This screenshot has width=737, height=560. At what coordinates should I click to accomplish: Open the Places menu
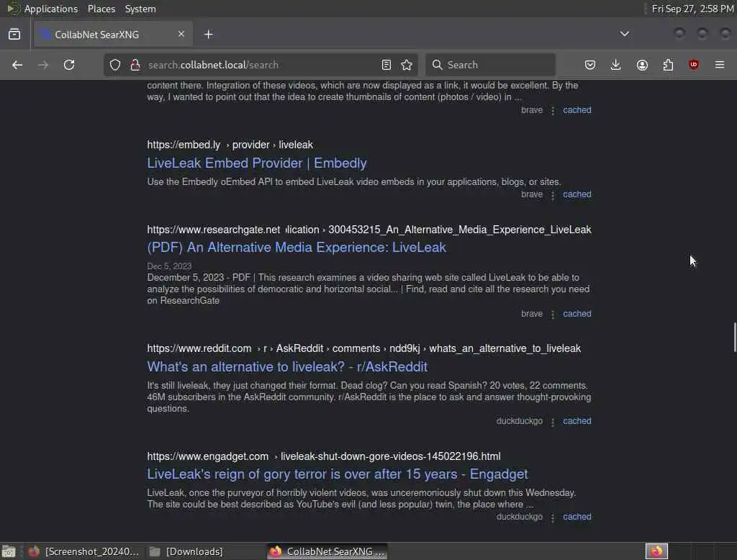[x=101, y=9]
